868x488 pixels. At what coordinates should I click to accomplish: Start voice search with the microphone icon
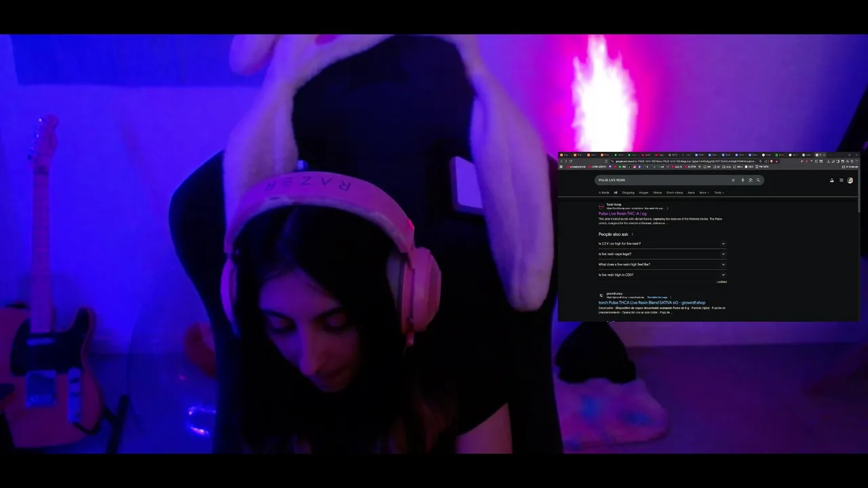coord(743,180)
